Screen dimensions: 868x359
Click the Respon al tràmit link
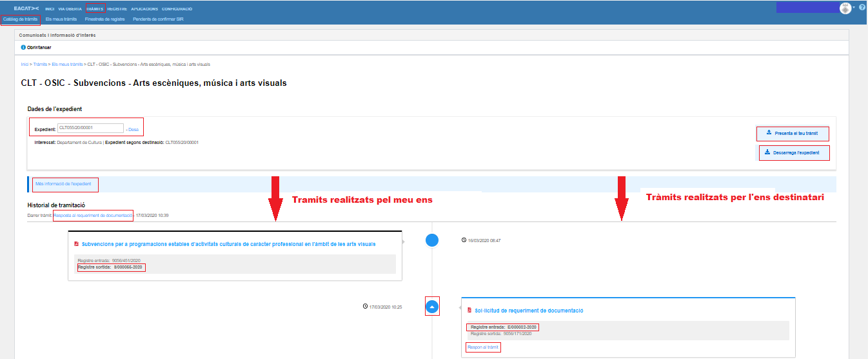(483, 347)
